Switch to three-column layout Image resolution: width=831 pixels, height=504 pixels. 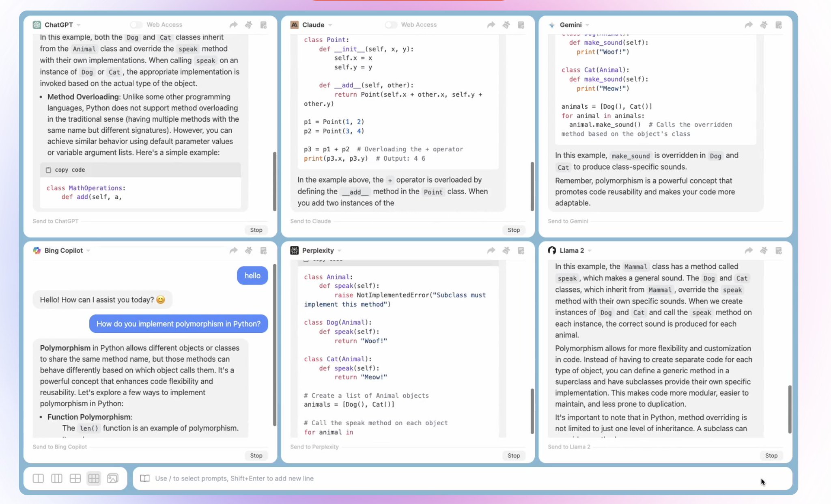click(57, 478)
